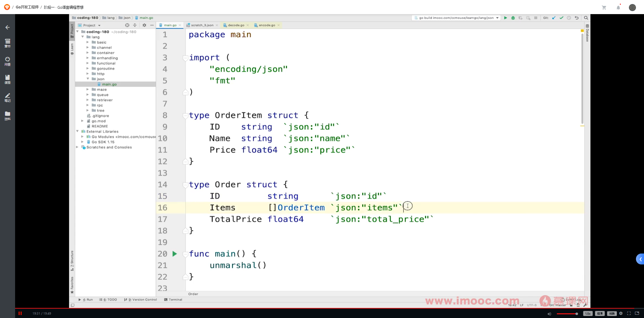Select go.mod file in tree
The width and height of the screenshot is (644, 318).
tap(99, 121)
